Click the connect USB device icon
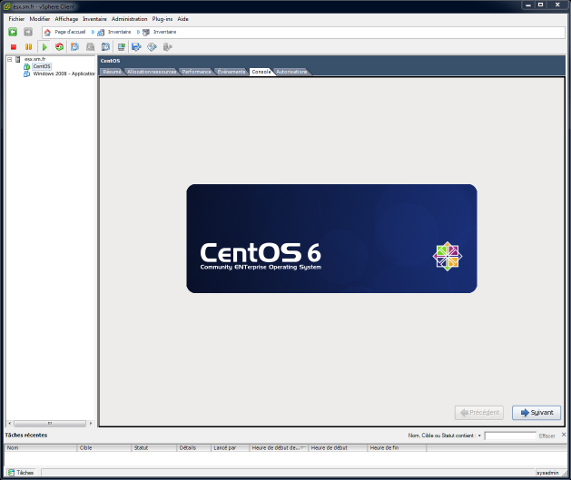571x480 pixels. click(x=167, y=47)
